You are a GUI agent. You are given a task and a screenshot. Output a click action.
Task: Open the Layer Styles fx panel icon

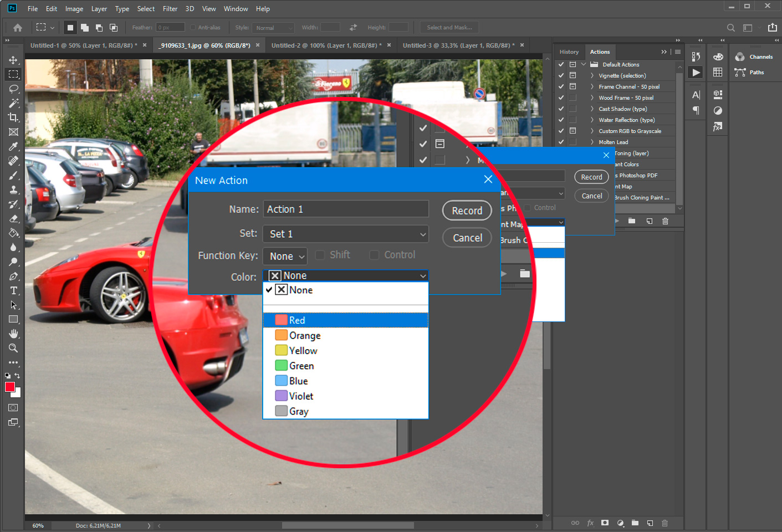coord(717,126)
